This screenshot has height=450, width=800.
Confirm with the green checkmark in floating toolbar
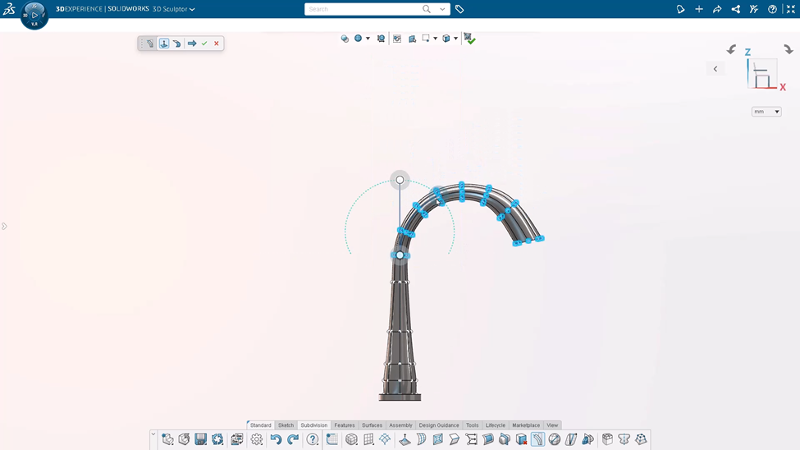[204, 43]
